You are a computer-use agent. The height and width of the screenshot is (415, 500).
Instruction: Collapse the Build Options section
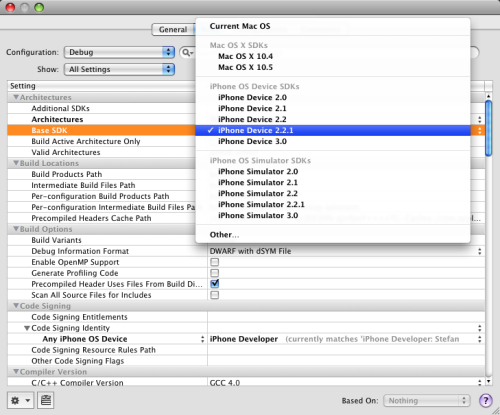[x=16, y=229]
